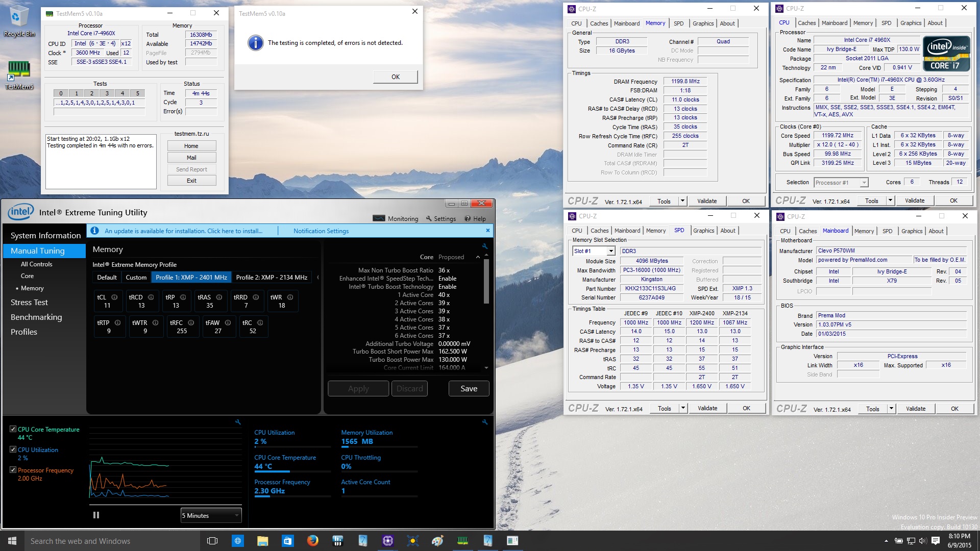Close the update notification bar
The image size is (980, 551).
click(488, 230)
